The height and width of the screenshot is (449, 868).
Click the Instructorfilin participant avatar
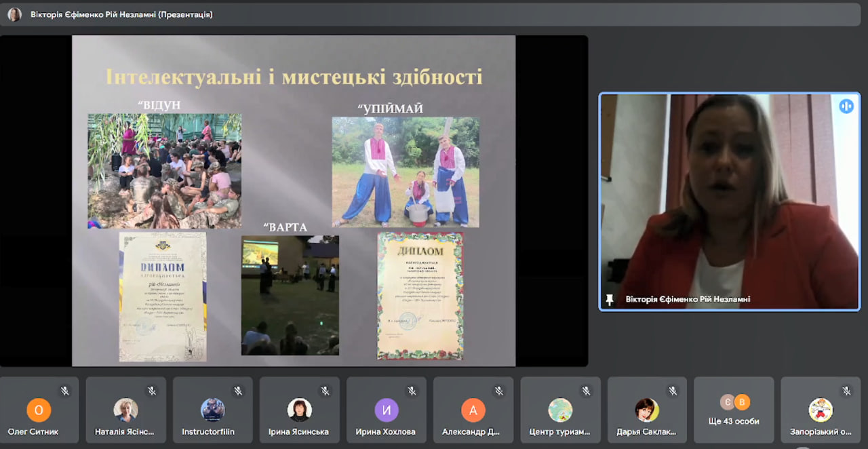click(212, 410)
